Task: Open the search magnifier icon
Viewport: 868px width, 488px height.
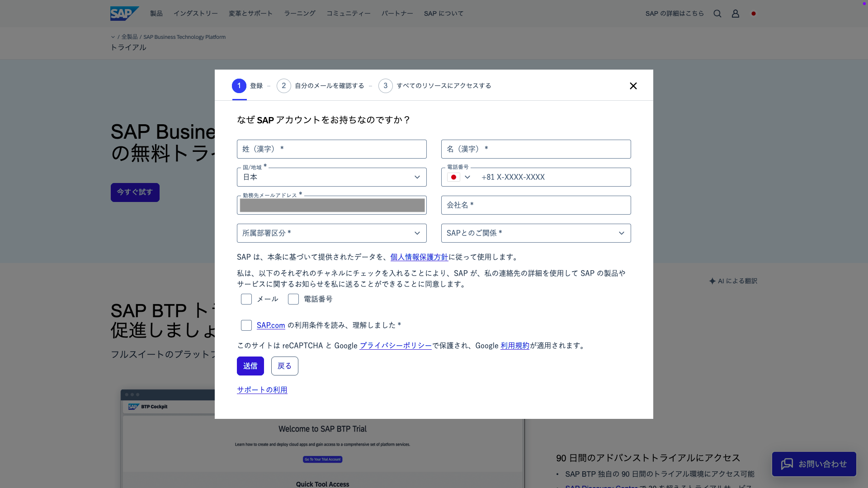Action: (717, 14)
